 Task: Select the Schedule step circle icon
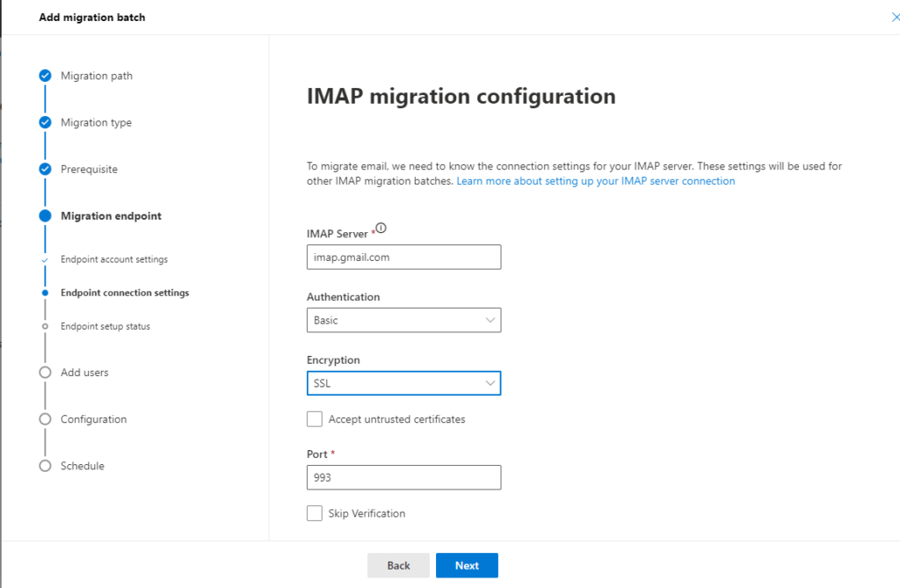coord(45,465)
